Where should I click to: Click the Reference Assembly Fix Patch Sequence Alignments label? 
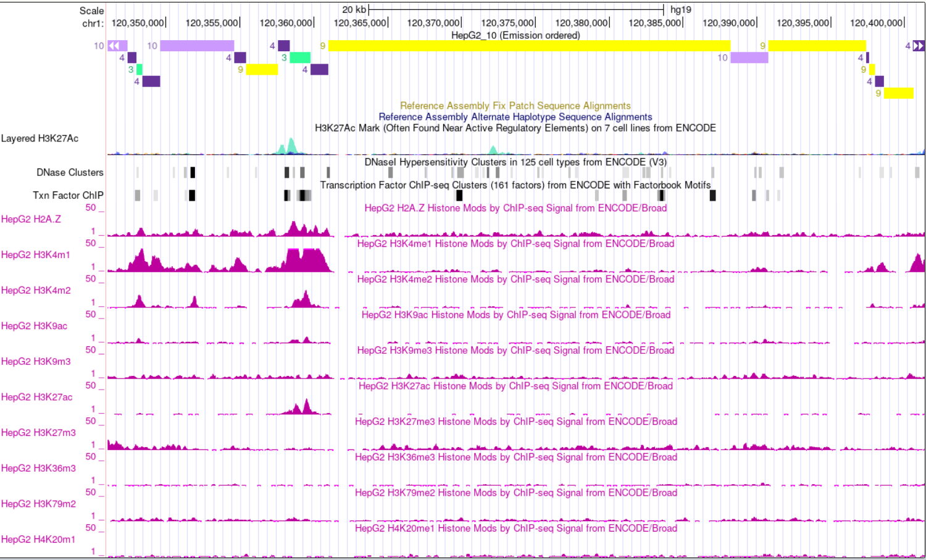tap(515, 106)
